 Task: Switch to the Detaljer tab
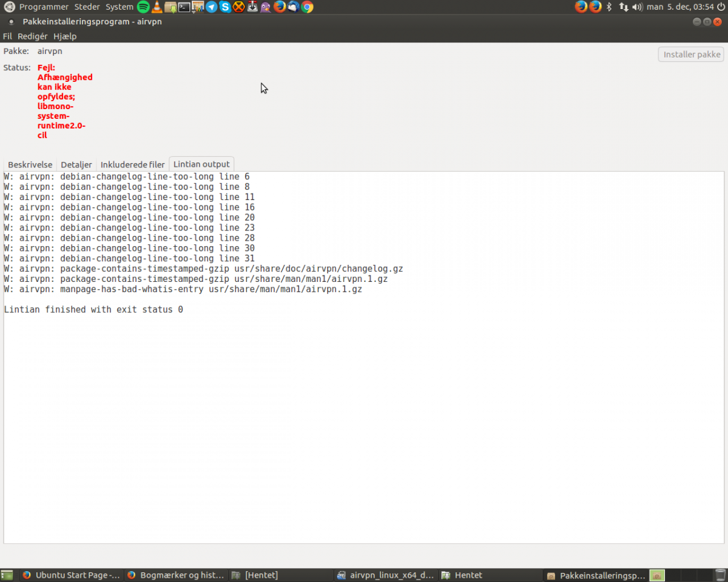(76, 164)
